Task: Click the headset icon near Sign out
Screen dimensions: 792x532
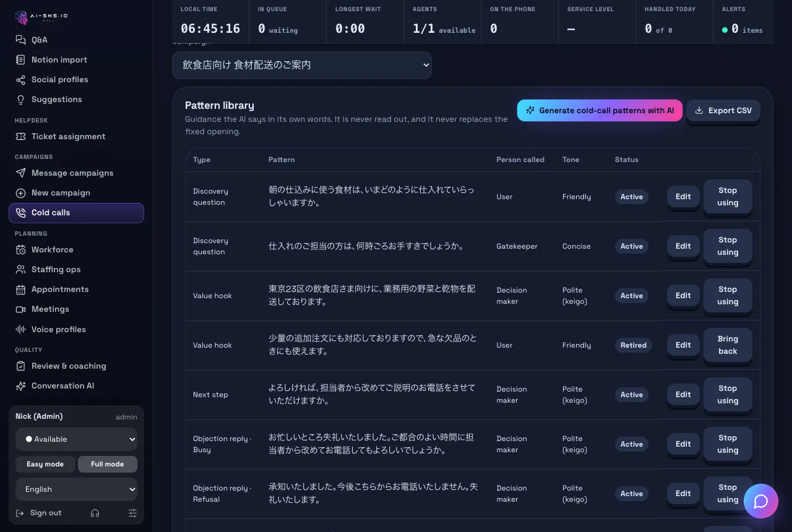Action: point(95,513)
